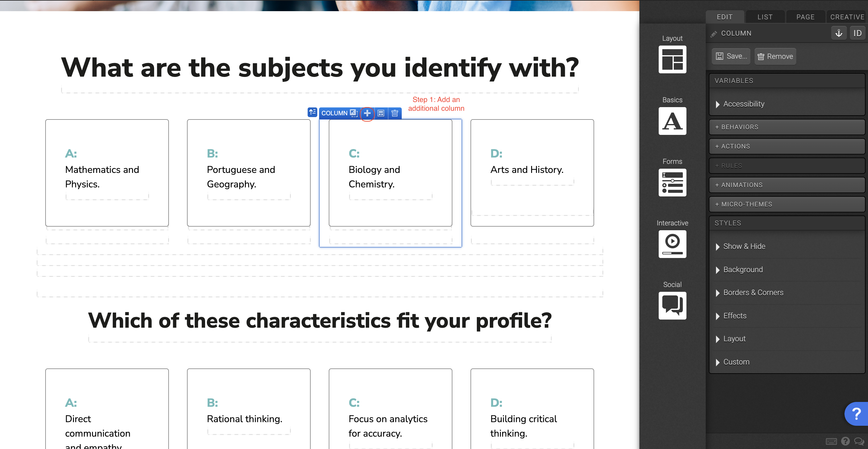The width and height of the screenshot is (868, 449).
Task: Expand the Accessibility section
Action: click(x=743, y=104)
